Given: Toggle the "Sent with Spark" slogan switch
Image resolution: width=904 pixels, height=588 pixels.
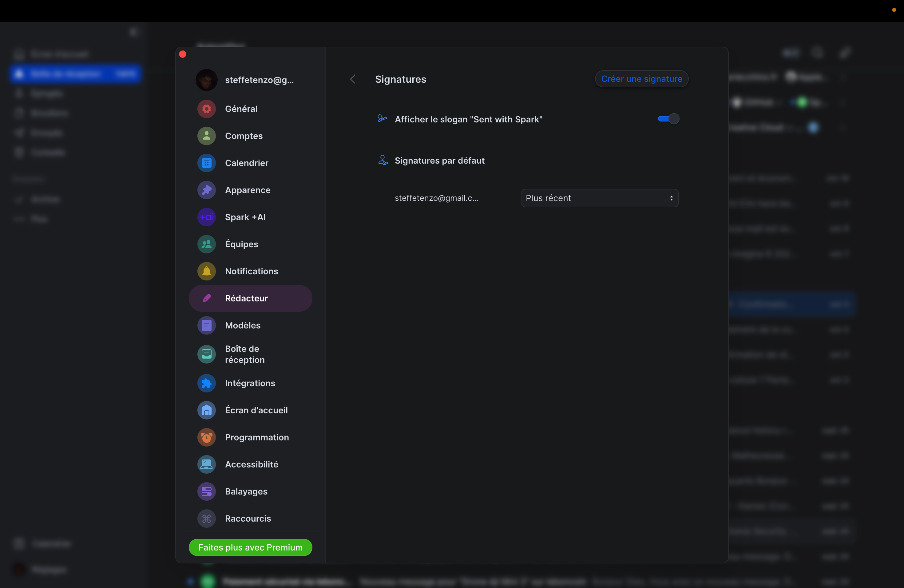Looking at the screenshot, I should (x=668, y=119).
